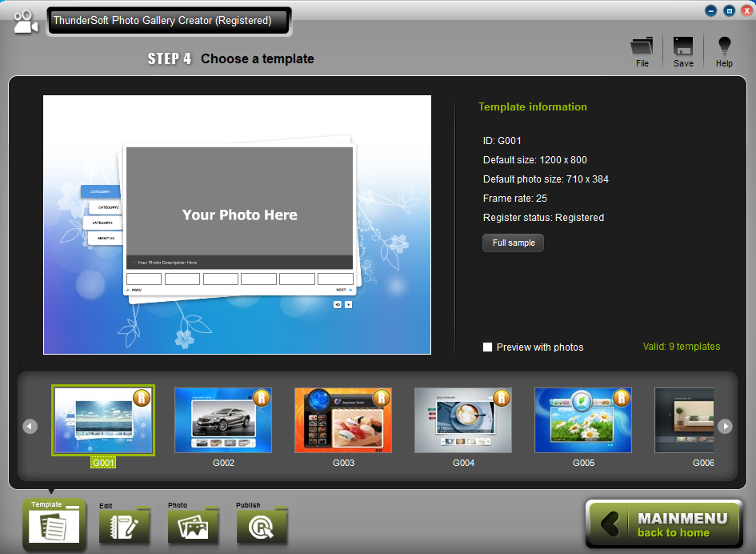
Task: Select the G003 sushi template thumbnail
Action: click(x=343, y=420)
